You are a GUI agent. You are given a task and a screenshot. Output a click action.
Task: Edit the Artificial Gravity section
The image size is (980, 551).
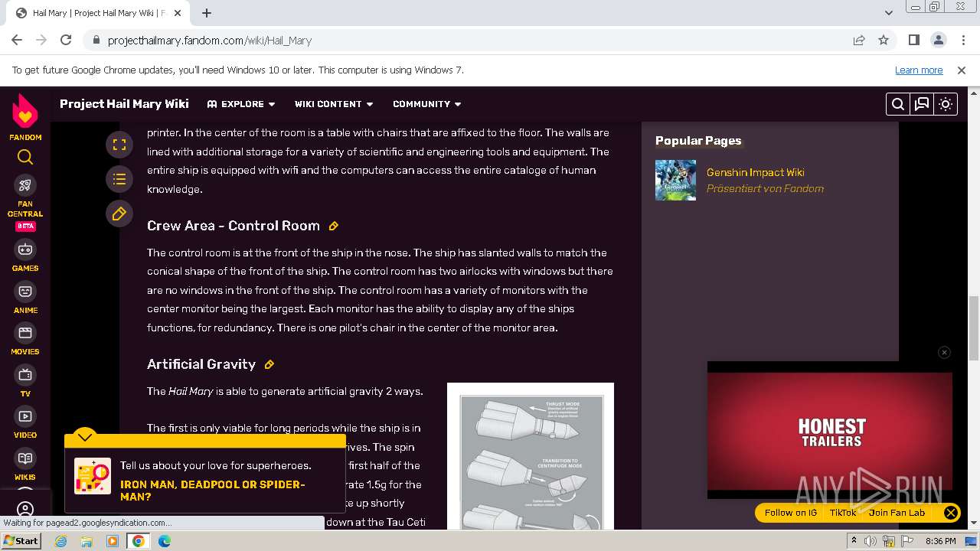269,364
